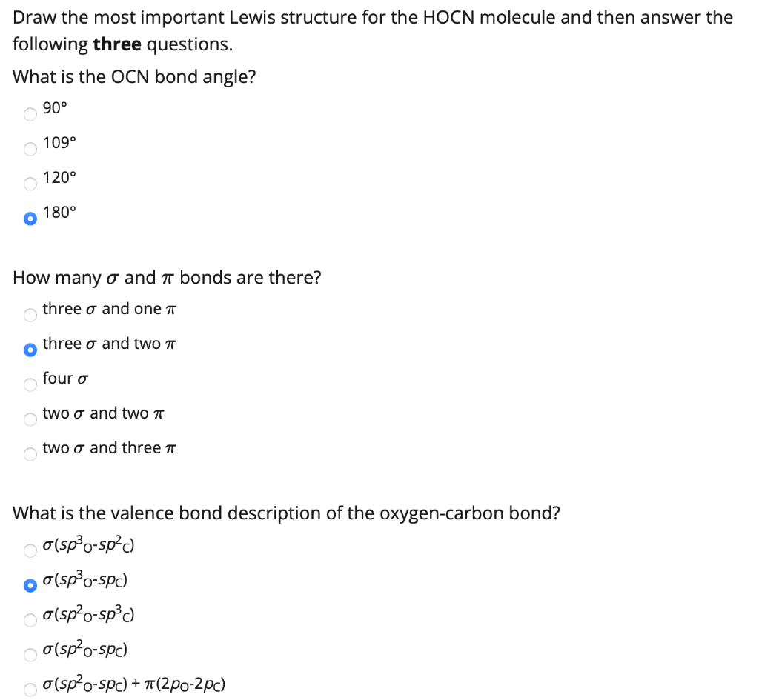Click the selected σ(sp³O-spC) radio button
Screen dimensions: 759x700
30,584
